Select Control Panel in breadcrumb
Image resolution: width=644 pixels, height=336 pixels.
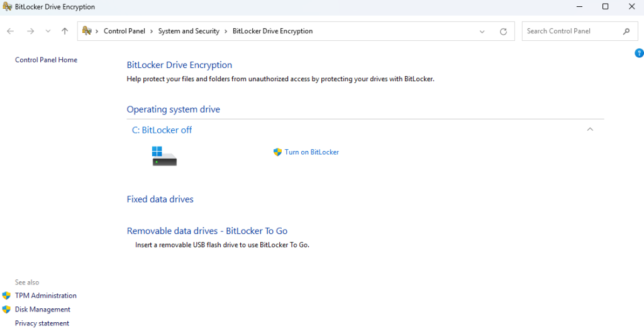coord(124,31)
